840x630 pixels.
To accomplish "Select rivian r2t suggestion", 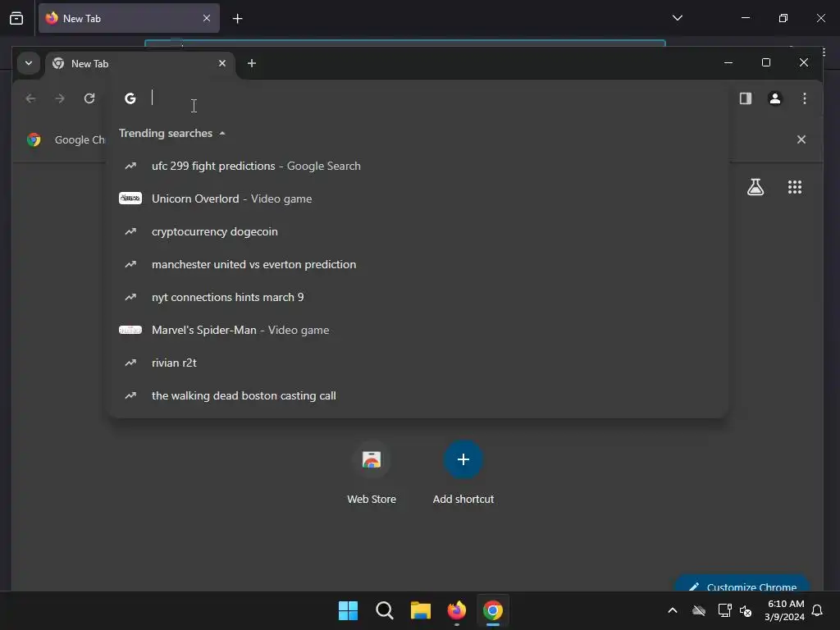I will coord(418,363).
